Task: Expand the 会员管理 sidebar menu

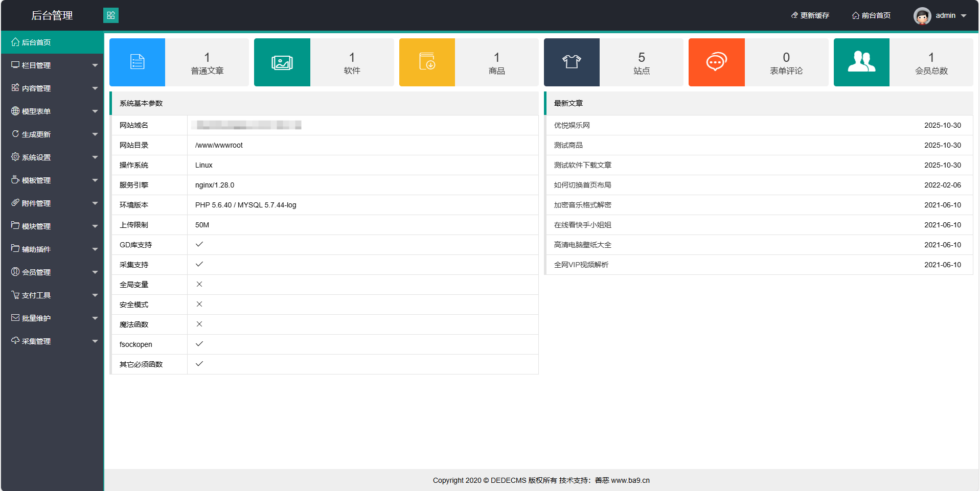Action: coord(52,272)
